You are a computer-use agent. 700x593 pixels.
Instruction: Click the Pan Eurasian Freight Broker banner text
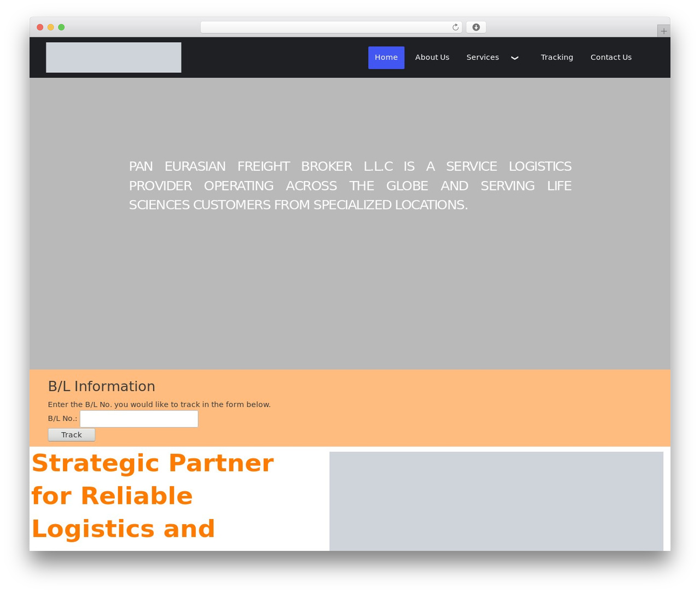[x=350, y=185]
